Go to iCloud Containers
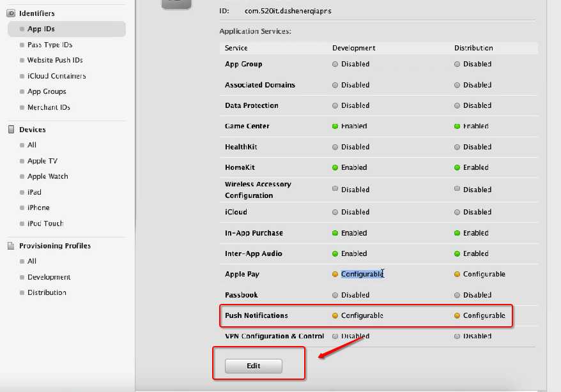The image size is (561, 392). 56,76
